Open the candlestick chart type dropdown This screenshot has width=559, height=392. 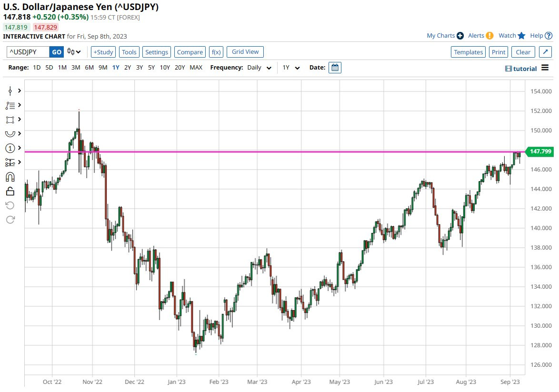point(74,52)
